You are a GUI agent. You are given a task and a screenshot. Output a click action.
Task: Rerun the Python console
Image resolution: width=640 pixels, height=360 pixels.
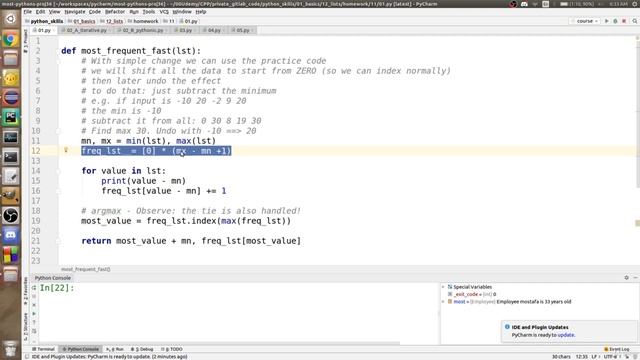coord(34,288)
